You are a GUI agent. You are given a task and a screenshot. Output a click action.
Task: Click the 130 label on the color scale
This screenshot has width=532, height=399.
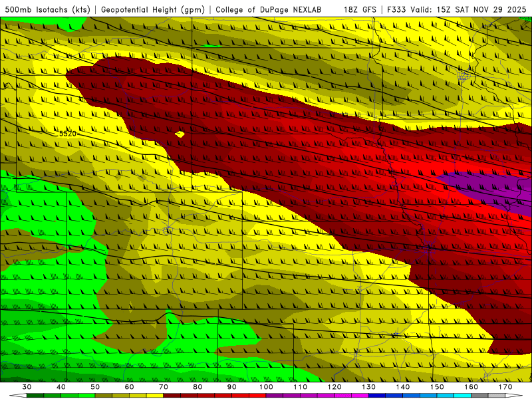(x=369, y=387)
